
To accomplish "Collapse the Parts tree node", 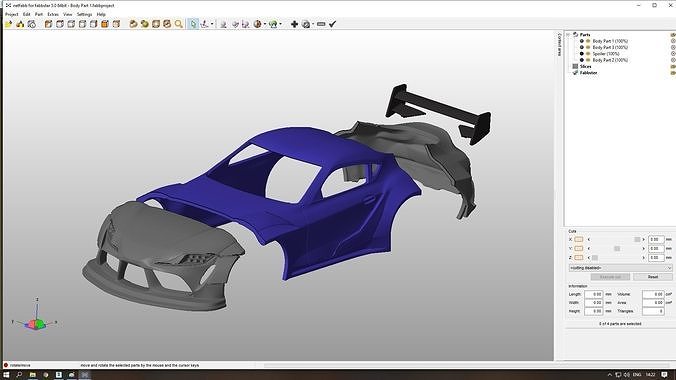I will [569, 35].
